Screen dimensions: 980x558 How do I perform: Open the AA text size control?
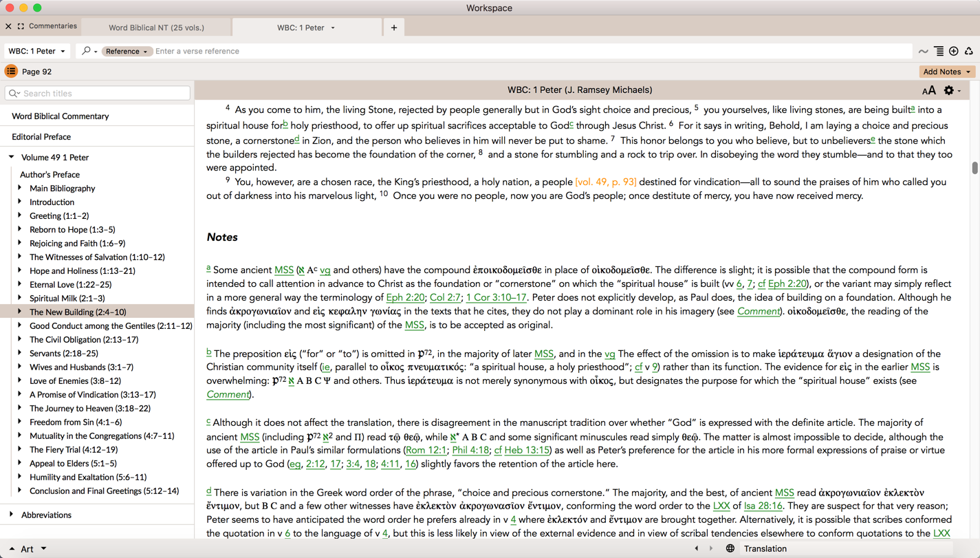(928, 90)
